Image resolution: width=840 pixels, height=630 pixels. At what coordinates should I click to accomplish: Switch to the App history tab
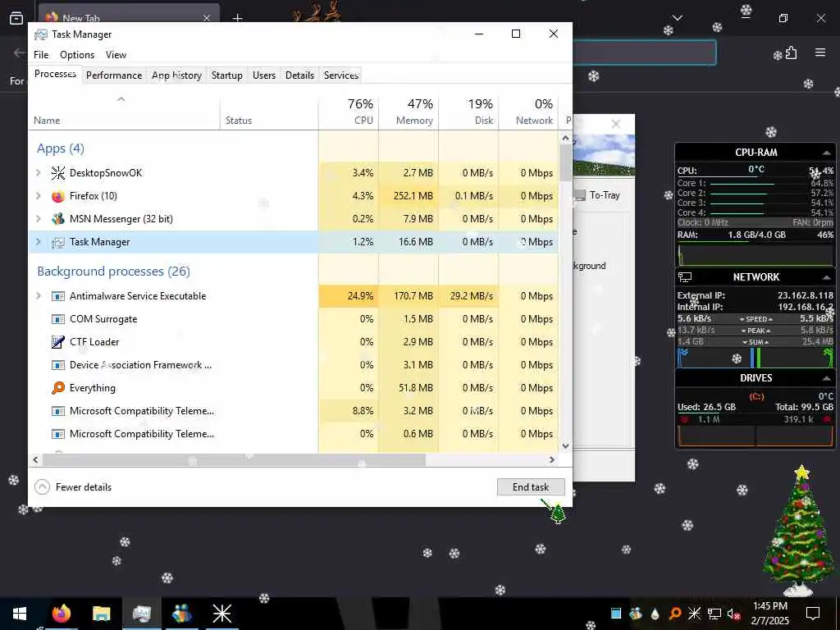177,75
